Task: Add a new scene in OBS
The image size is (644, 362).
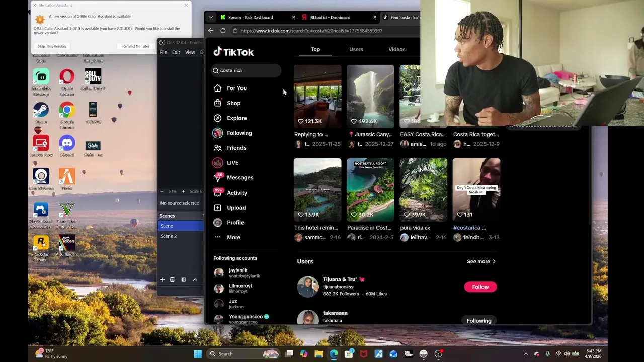Action: [x=163, y=280]
